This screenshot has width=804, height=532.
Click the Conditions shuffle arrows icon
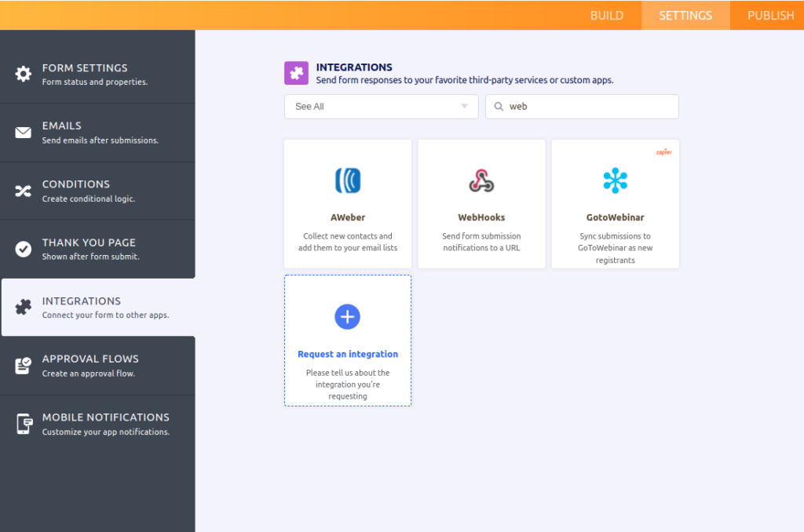24,191
